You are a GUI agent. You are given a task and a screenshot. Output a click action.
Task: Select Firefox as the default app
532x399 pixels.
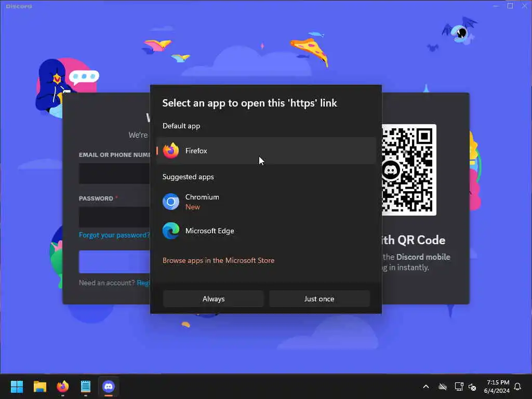click(x=267, y=151)
